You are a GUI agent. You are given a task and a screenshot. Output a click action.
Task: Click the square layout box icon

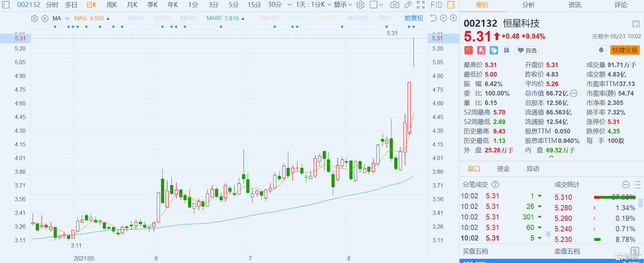click(374, 5)
